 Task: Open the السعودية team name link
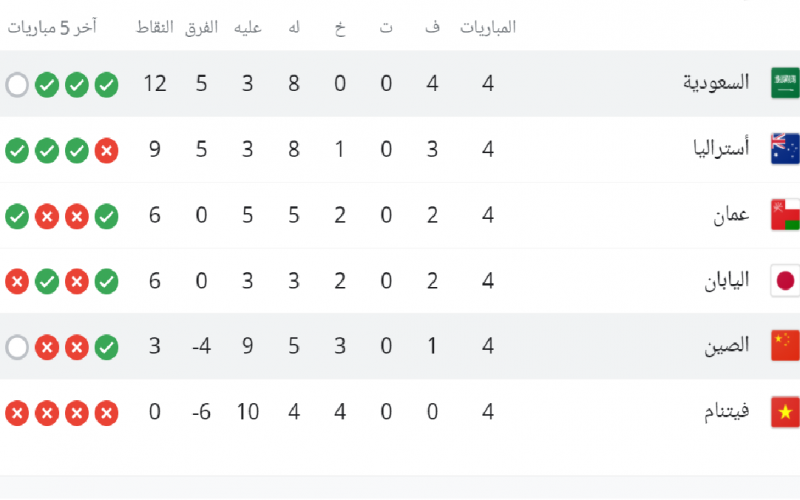pos(716,83)
